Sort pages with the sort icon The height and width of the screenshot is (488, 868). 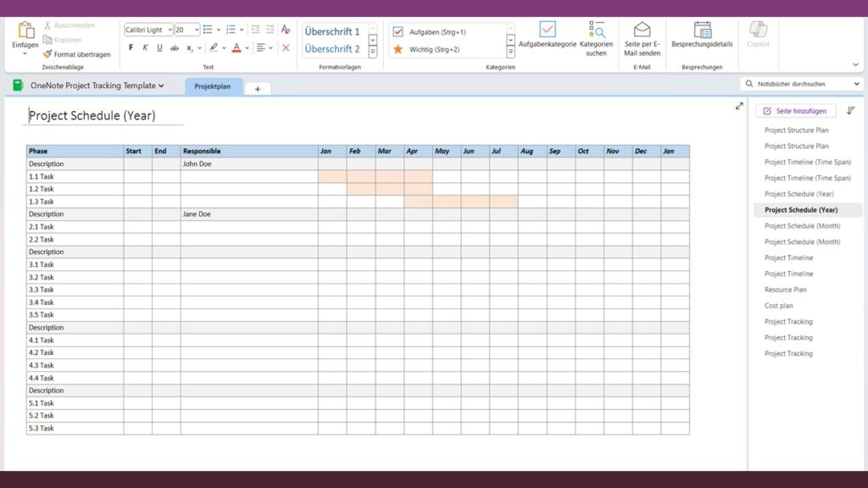[851, 111]
